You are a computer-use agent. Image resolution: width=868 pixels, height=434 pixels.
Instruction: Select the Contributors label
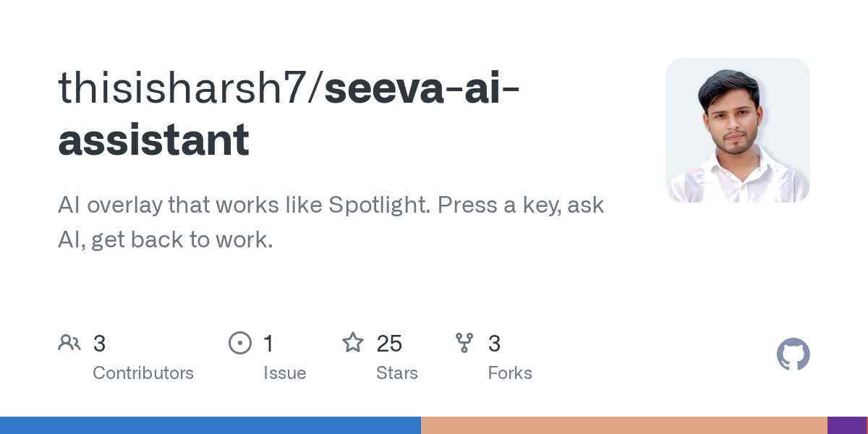point(143,373)
